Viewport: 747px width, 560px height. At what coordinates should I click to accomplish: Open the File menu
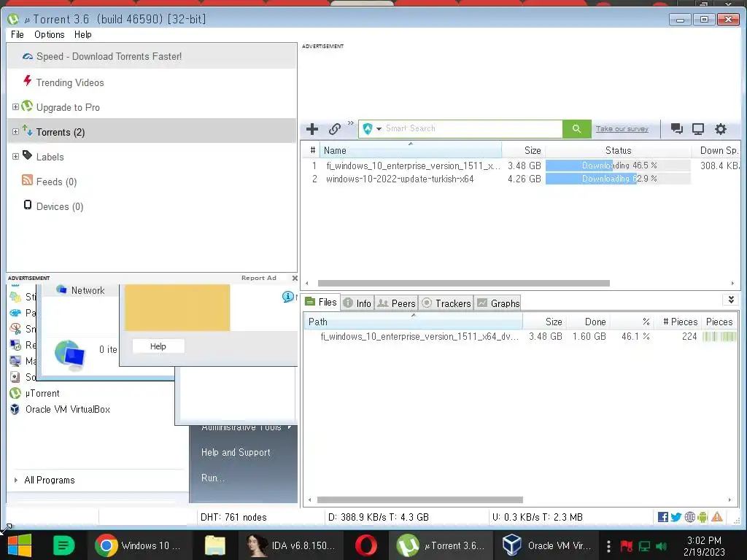click(18, 34)
